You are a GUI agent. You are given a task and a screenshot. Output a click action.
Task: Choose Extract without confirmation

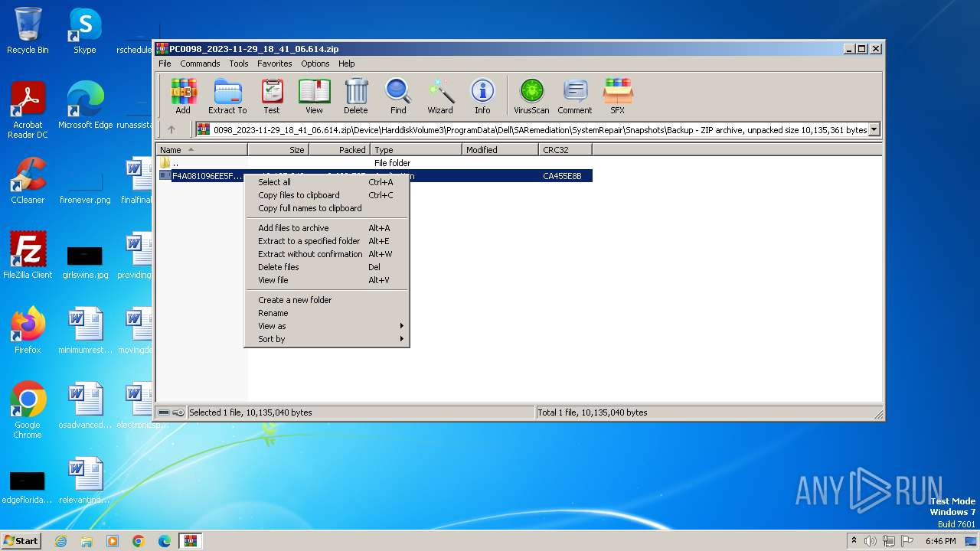327,254
